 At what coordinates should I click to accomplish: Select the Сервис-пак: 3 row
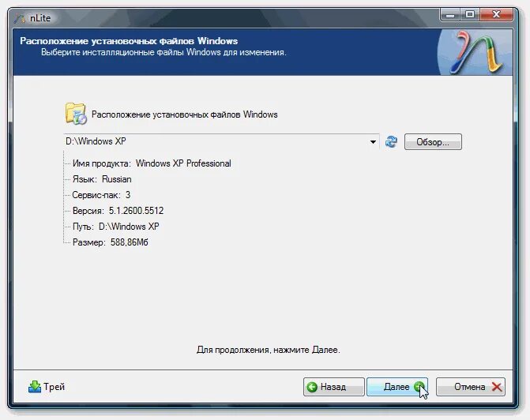point(101,195)
